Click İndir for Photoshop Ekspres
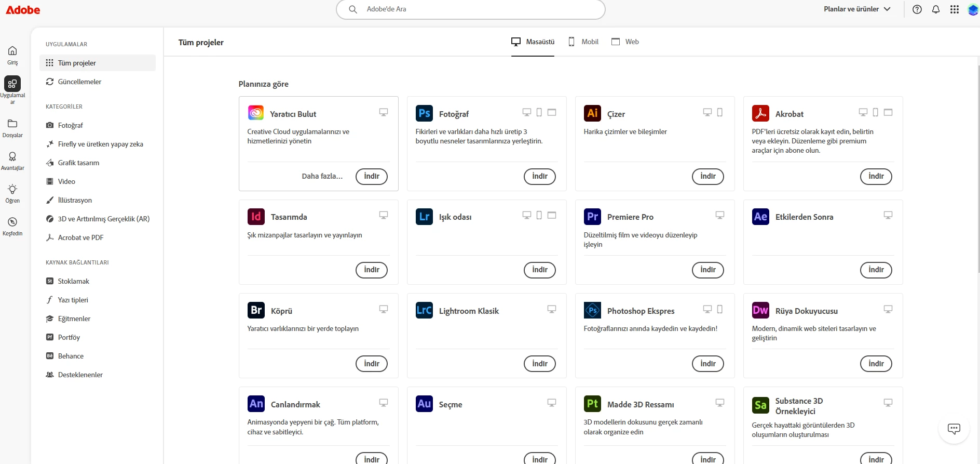This screenshot has height=464, width=980. click(708, 364)
